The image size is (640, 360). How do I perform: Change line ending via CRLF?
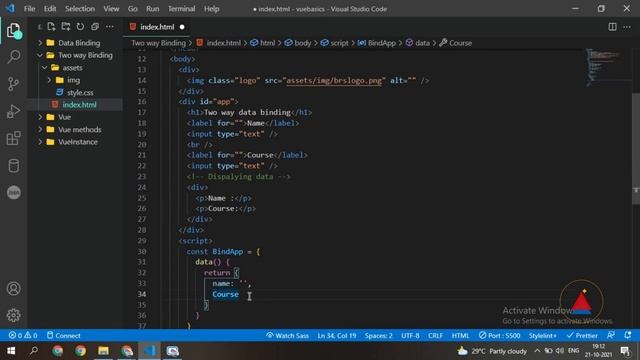(x=435, y=336)
